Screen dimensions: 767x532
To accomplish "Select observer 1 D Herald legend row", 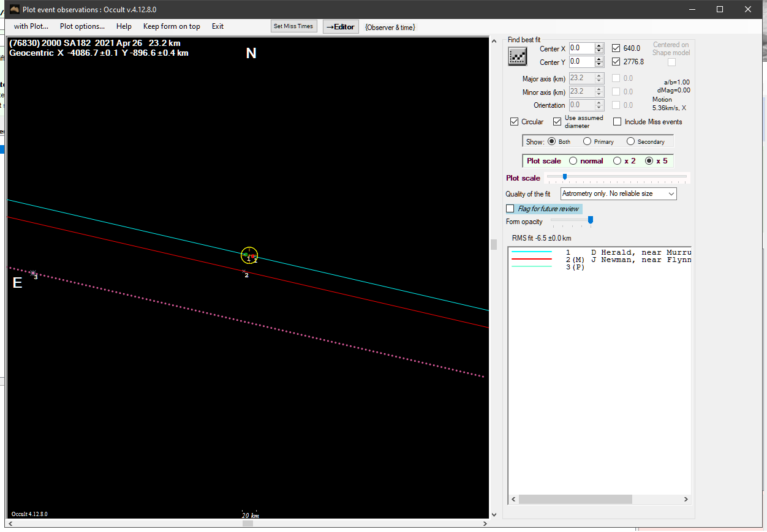I will tap(600, 252).
